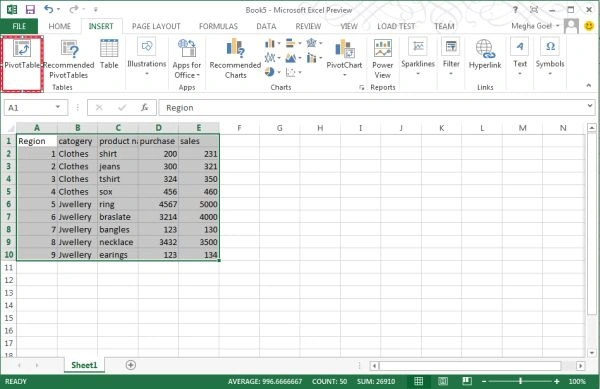Viewport: 600px width, 389px height.
Task: Insert a bar chart
Action: click(293, 43)
